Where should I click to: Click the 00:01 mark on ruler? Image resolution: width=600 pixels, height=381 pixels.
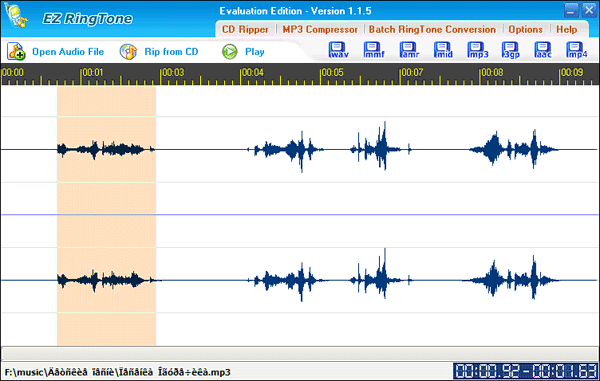tap(93, 72)
